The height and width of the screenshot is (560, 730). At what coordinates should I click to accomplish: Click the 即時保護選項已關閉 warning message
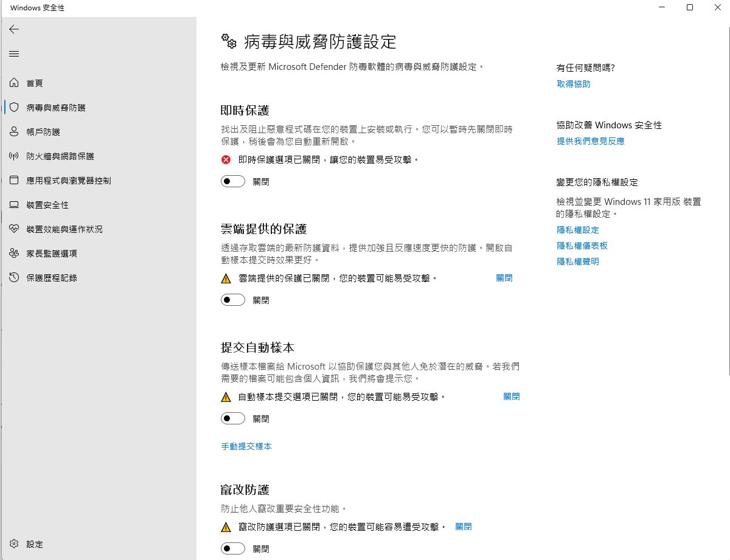coord(328,159)
